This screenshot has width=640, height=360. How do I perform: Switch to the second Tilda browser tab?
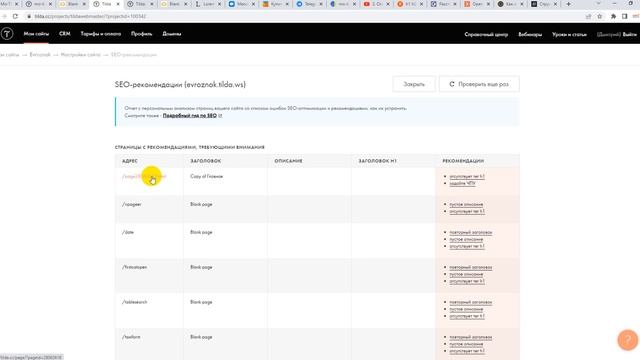point(140,4)
